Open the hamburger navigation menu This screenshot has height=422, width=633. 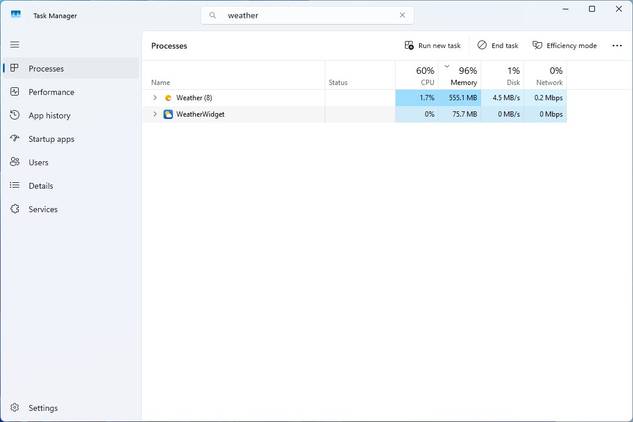pos(15,44)
